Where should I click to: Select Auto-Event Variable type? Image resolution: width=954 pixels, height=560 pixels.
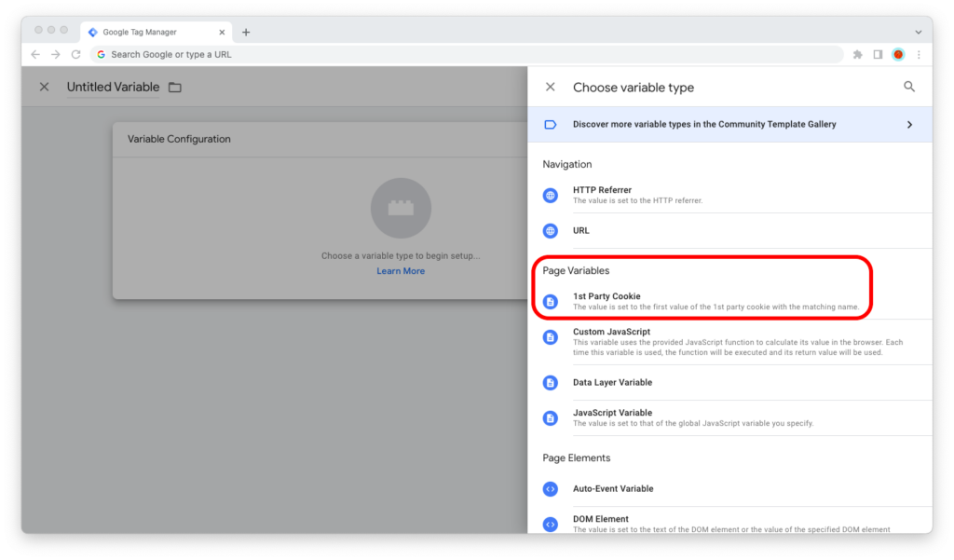tap(737, 489)
